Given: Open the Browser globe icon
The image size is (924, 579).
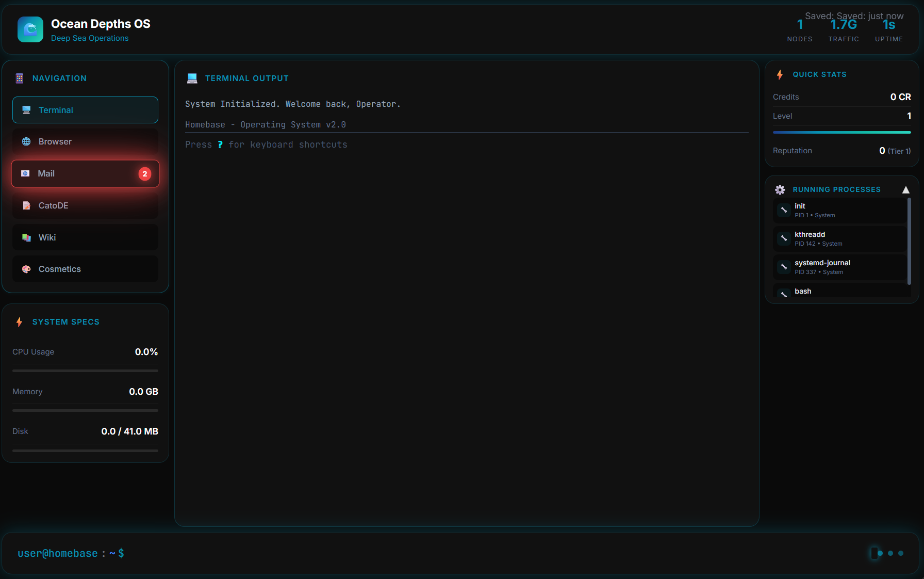Looking at the screenshot, I should tap(26, 141).
